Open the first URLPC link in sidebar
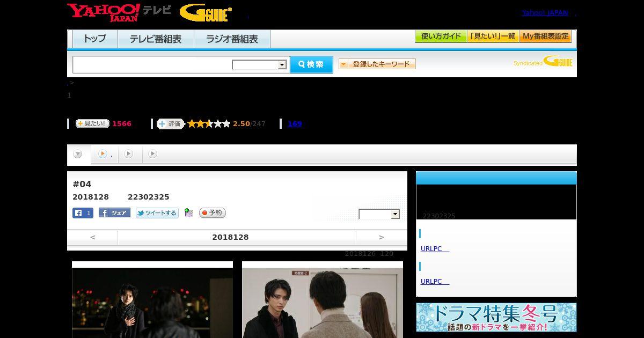Viewport: 644px width, 338px height. [435, 249]
